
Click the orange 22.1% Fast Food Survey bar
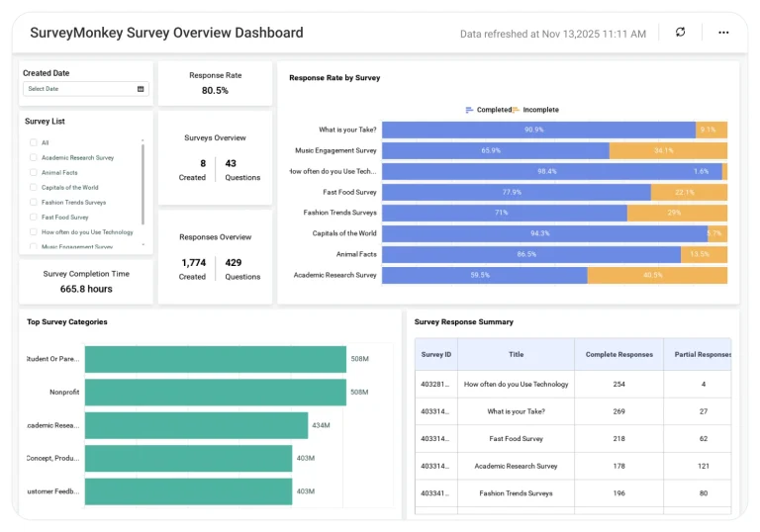(x=689, y=193)
